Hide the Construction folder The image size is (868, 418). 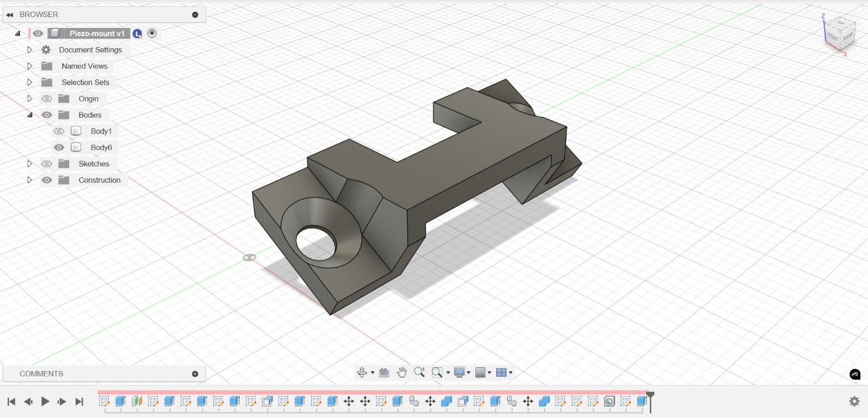point(46,180)
